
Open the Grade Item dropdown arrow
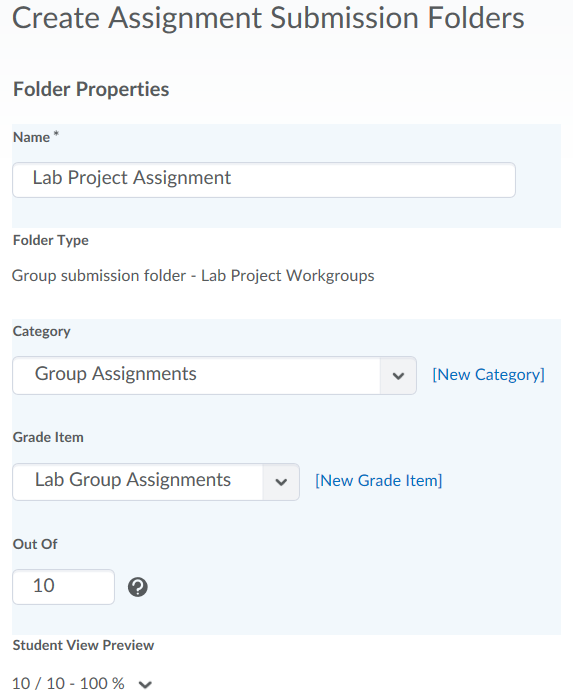(x=281, y=482)
